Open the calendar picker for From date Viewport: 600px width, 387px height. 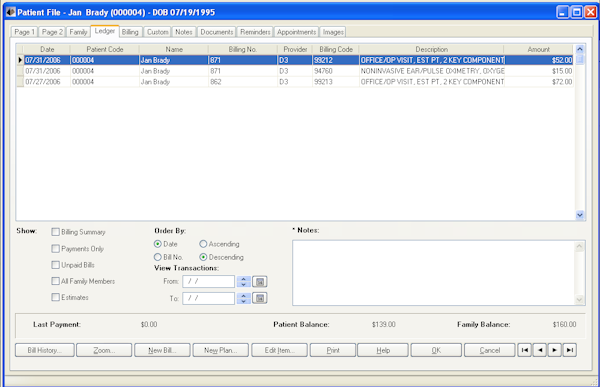click(x=260, y=282)
